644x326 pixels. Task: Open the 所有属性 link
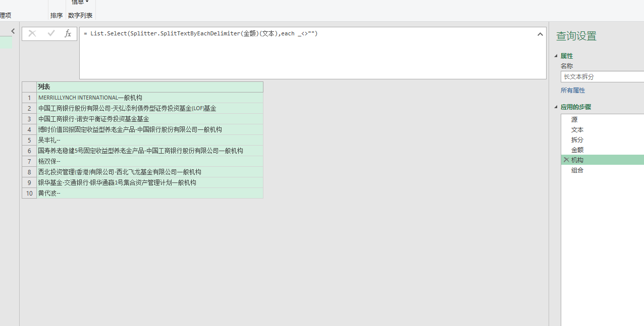573,90
